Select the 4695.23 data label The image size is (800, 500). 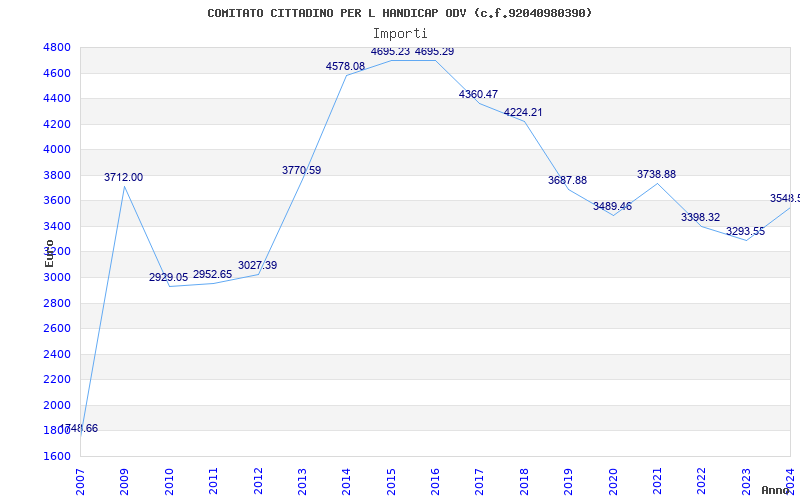click(390, 52)
